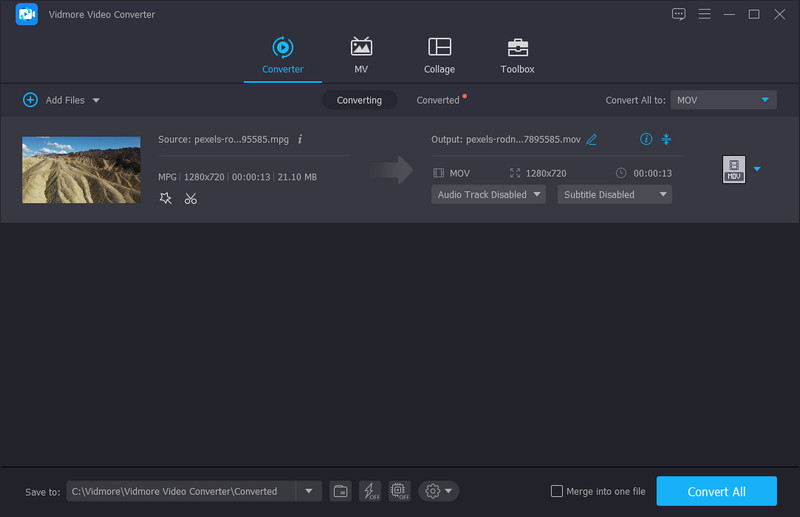Click the compress video icon beside output
The height and width of the screenshot is (517, 800).
pos(666,139)
